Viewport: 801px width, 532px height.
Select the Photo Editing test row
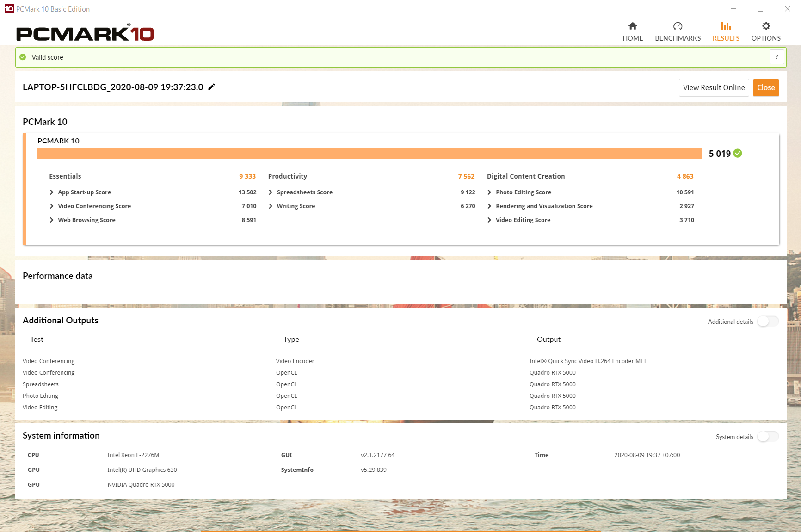pyautogui.click(x=40, y=396)
